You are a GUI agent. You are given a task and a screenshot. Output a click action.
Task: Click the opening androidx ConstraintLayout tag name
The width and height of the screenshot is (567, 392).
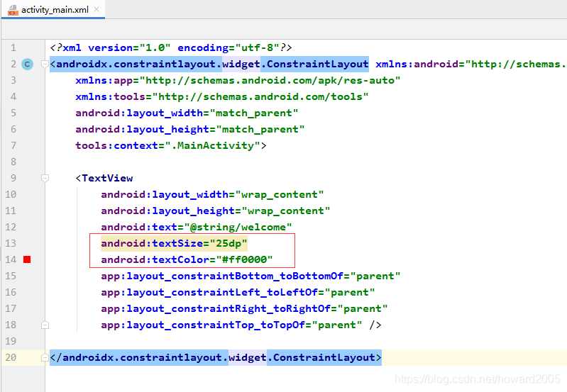tap(212, 65)
